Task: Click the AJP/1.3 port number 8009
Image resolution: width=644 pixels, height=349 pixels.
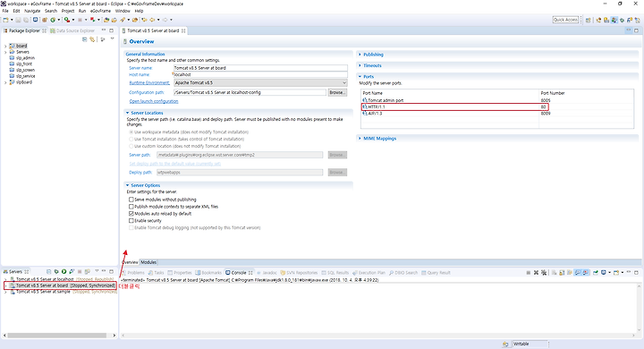Action: [x=546, y=114]
